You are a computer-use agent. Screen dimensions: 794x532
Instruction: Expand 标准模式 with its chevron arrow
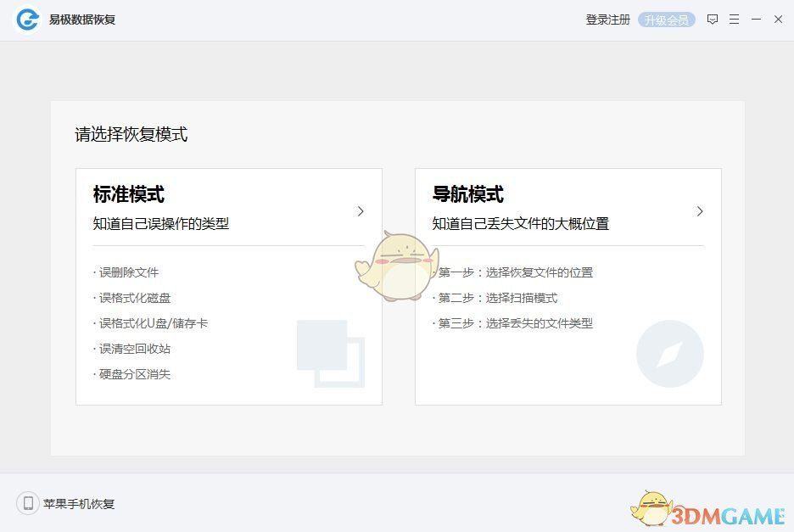(361, 211)
